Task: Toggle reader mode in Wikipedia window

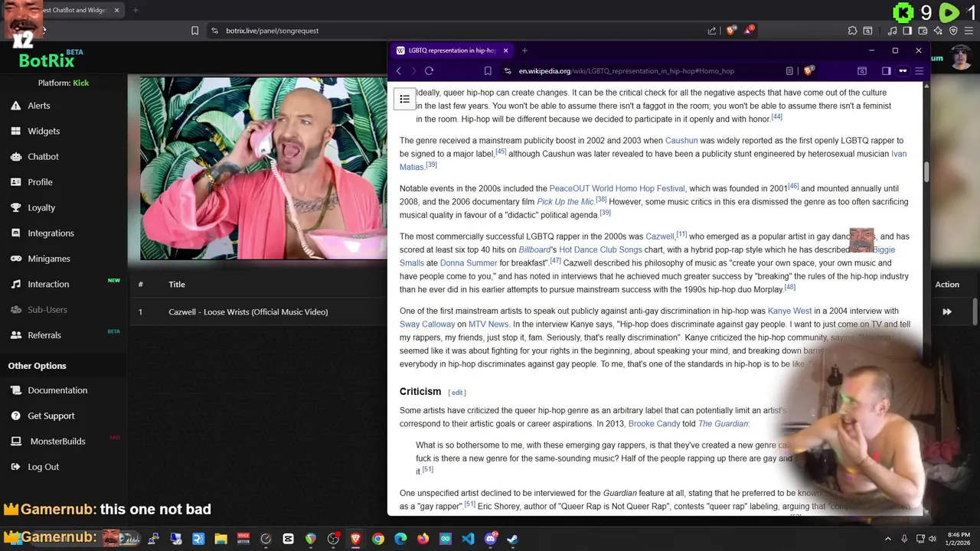Action: [789, 71]
